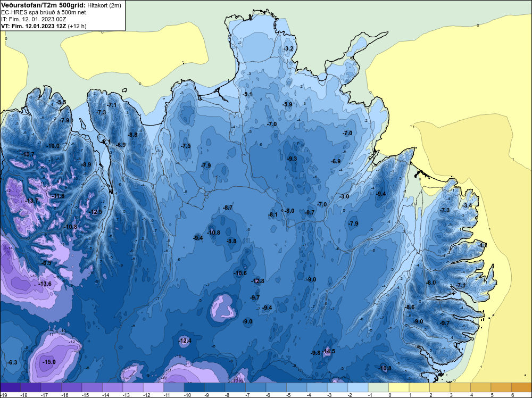Click the -10.7 temperature label
Image resolution: width=532 pixels, height=398 pixels.
28,154
